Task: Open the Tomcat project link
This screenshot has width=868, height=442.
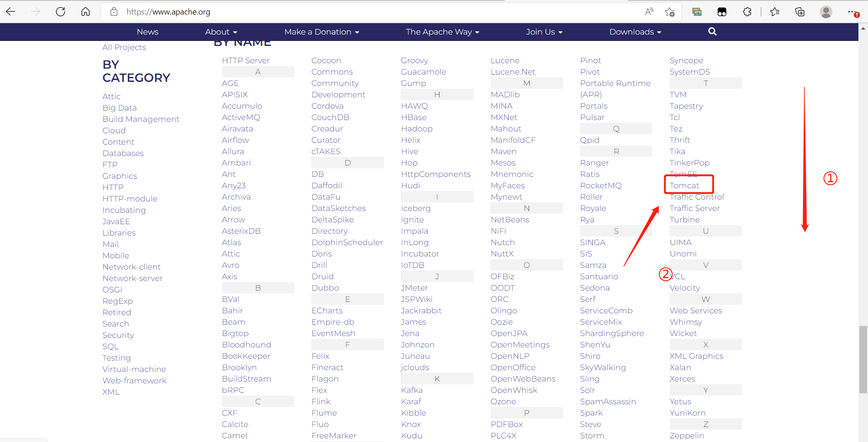Action: [x=684, y=186]
